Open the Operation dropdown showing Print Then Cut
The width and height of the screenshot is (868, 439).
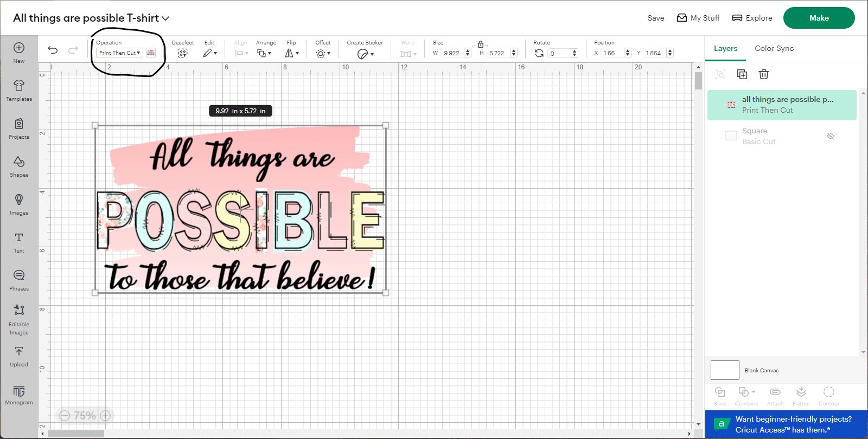pyautogui.click(x=119, y=53)
